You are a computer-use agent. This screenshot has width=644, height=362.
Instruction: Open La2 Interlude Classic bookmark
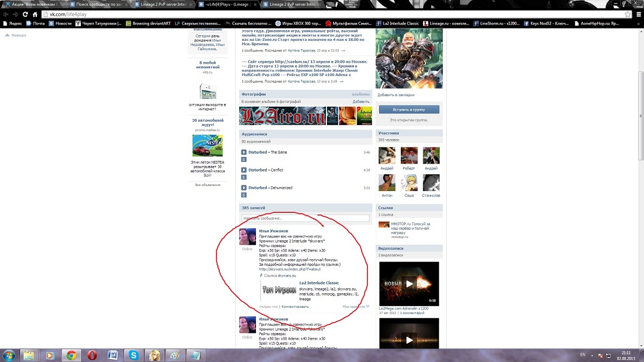tap(397, 23)
